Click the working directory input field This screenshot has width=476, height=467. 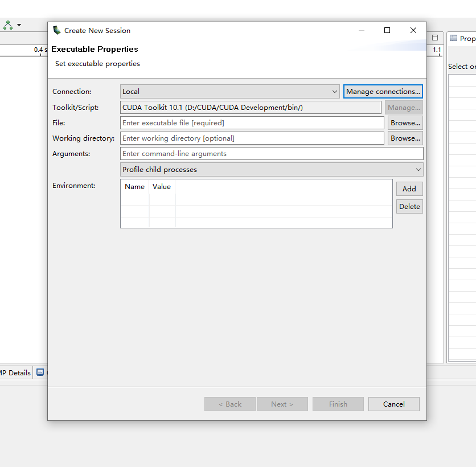point(228,138)
